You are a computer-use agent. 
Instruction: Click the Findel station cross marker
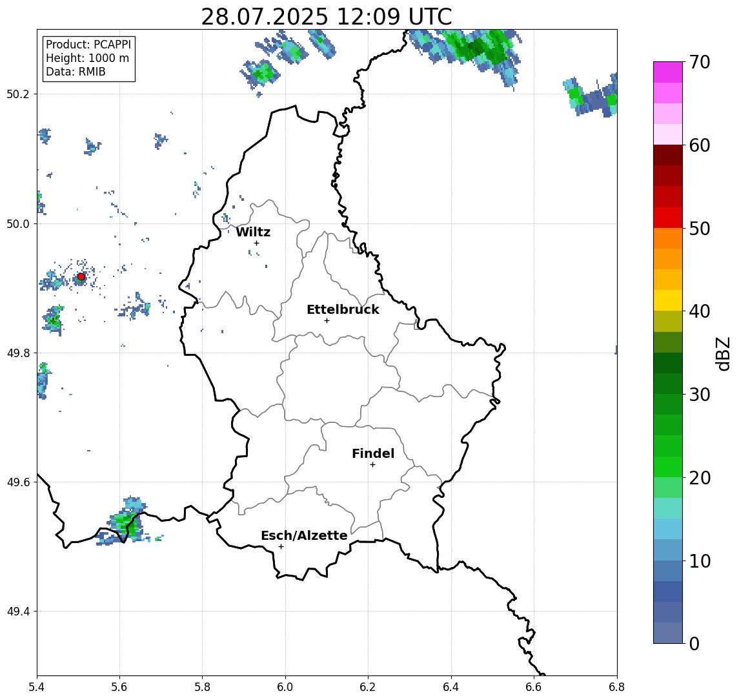(x=372, y=465)
